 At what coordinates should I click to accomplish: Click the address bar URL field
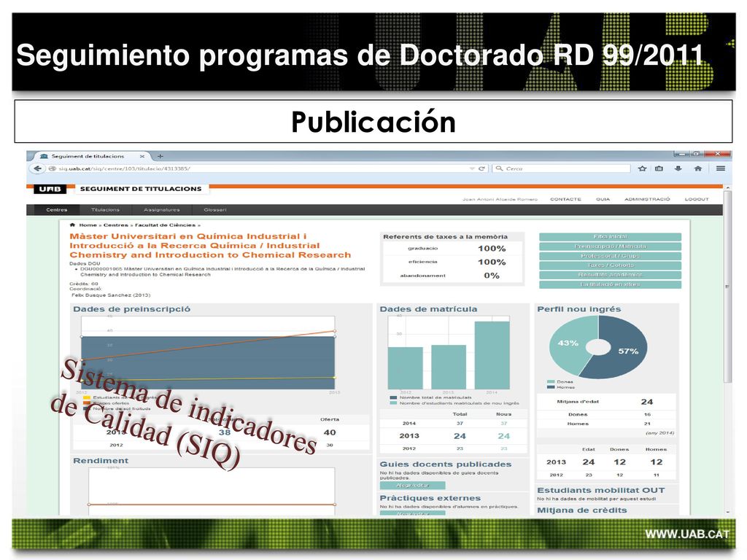point(262,168)
